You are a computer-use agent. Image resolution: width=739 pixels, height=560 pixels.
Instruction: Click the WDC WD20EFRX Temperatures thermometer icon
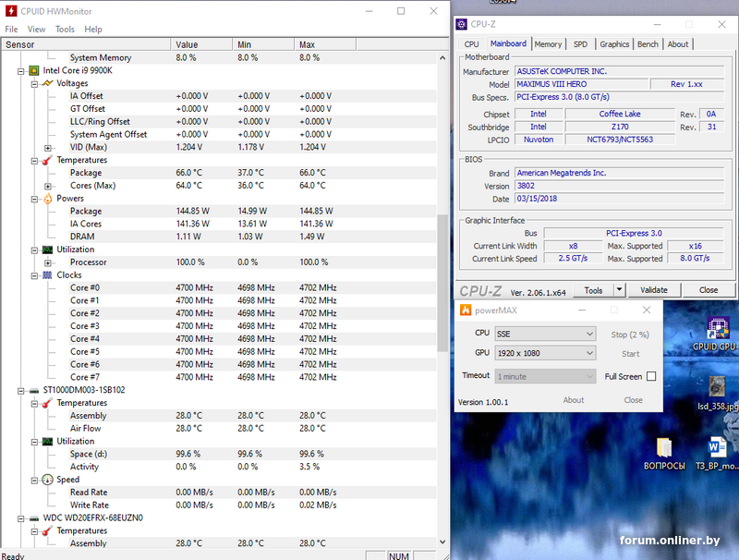[48, 530]
